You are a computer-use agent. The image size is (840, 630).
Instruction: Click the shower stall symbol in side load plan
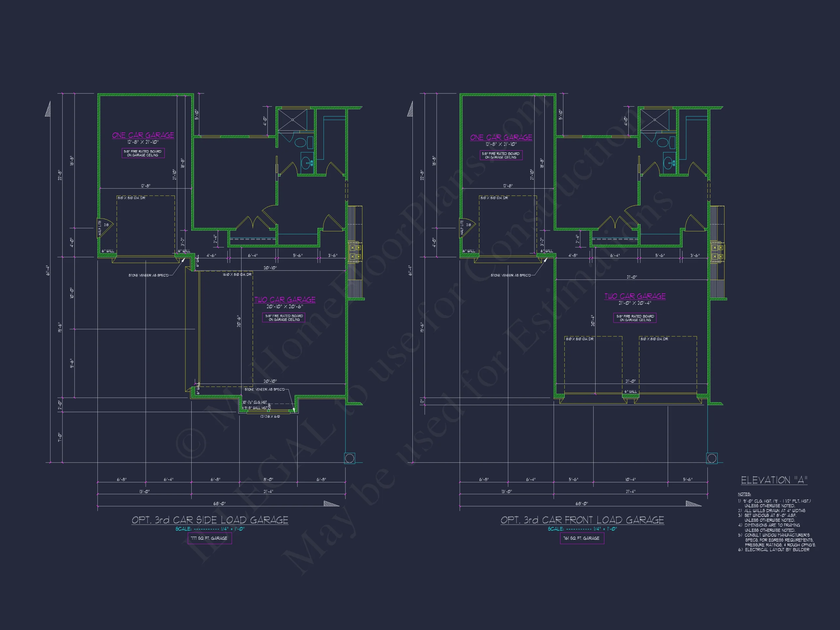292,120
